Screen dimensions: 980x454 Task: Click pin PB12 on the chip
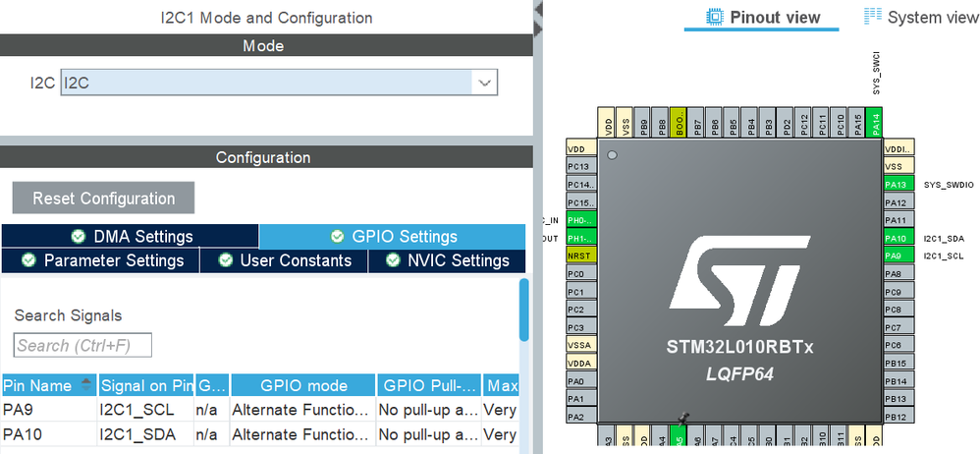coord(899,416)
